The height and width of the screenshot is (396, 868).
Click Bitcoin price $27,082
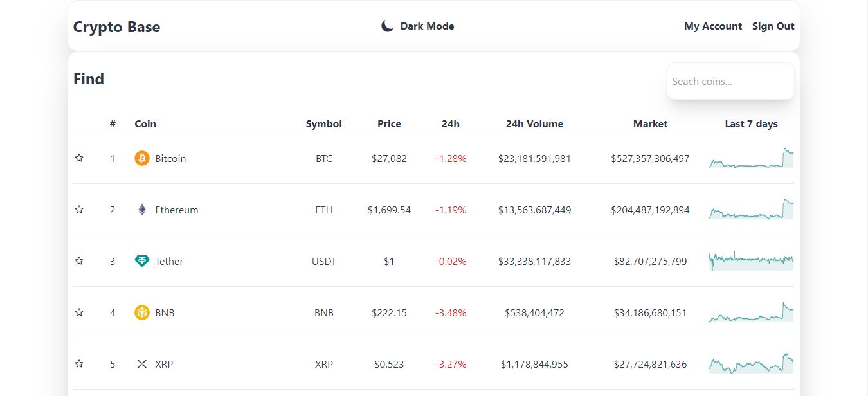tap(389, 158)
